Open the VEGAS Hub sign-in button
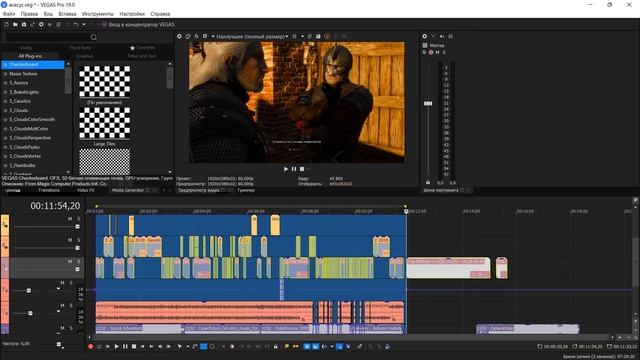Image resolution: width=640 pixels, height=360 pixels. [x=138, y=24]
